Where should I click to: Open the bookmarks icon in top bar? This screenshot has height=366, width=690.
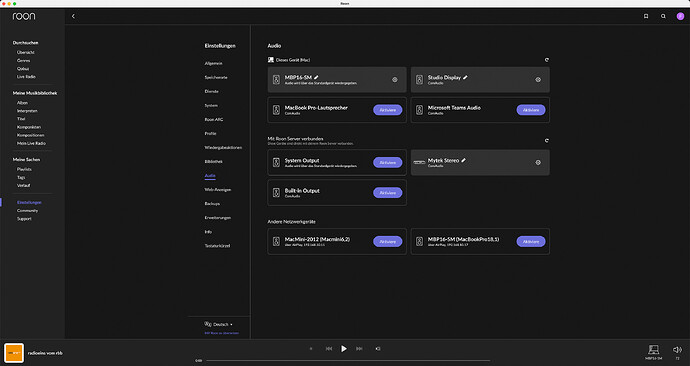point(646,16)
